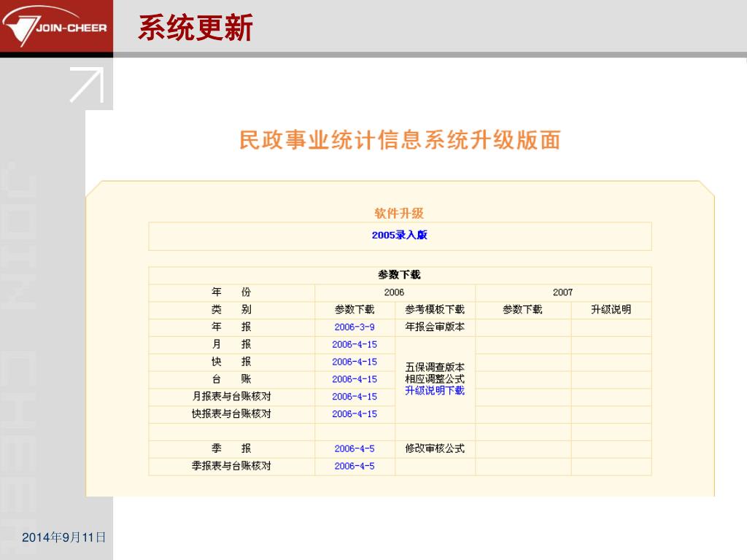
Task: Click the 年 报 row label
Action: coord(231,327)
